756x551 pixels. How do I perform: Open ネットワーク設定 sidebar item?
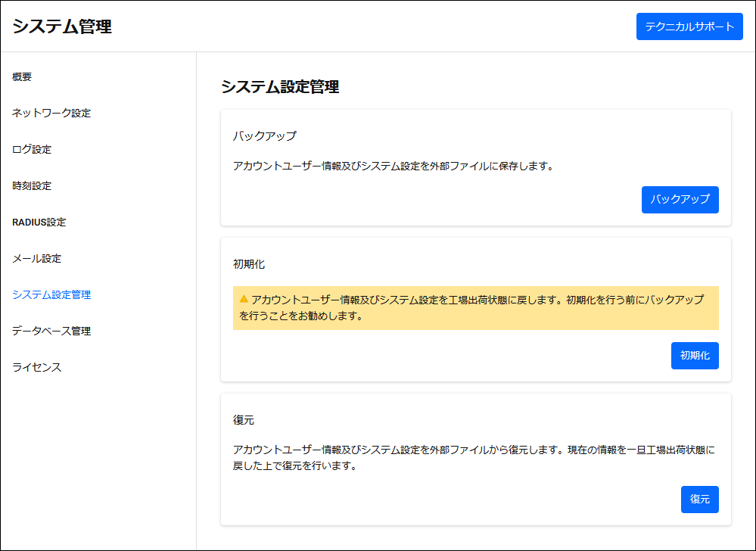click(51, 114)
